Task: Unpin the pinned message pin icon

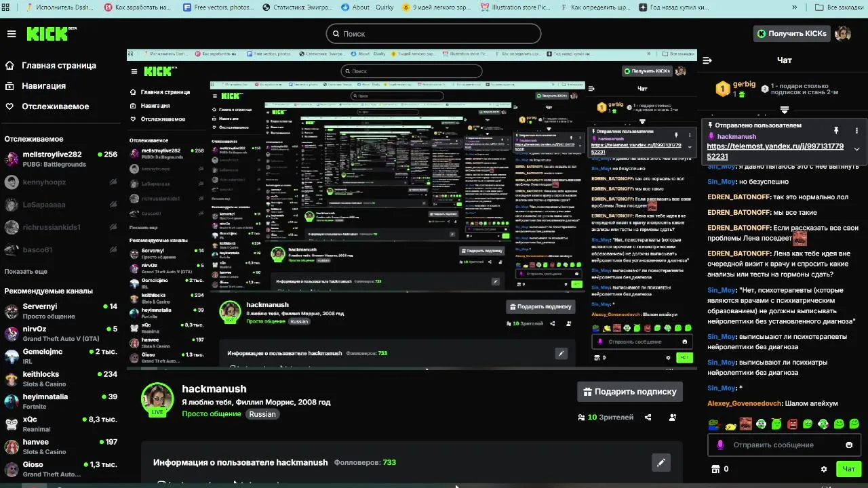Action: [836, 130]
